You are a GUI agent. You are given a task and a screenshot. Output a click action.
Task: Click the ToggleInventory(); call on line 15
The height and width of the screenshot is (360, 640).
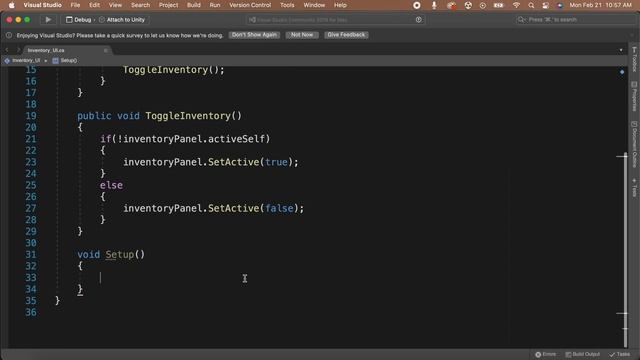173,70
